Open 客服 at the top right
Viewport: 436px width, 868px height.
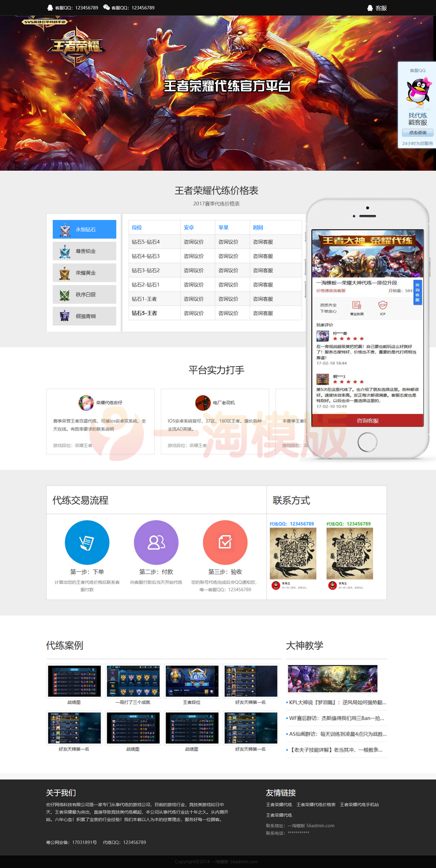[377, 8]
